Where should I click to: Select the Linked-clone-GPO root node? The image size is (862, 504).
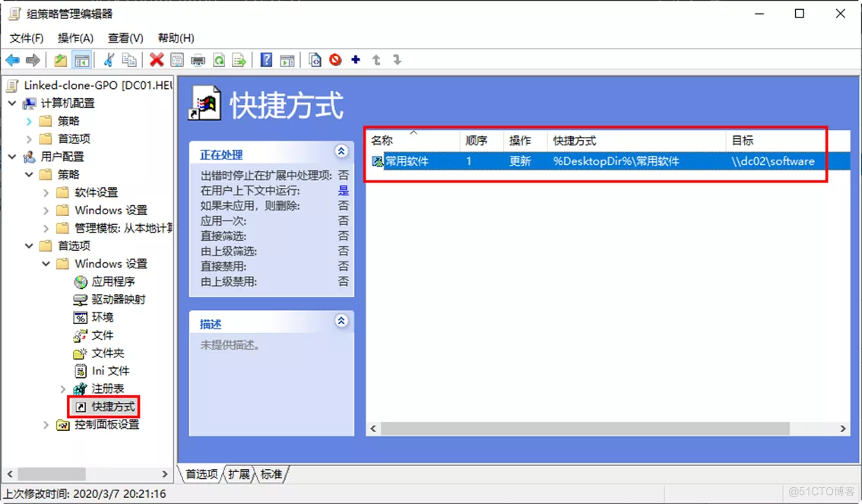pyautogui.click(x=98, y=85)
